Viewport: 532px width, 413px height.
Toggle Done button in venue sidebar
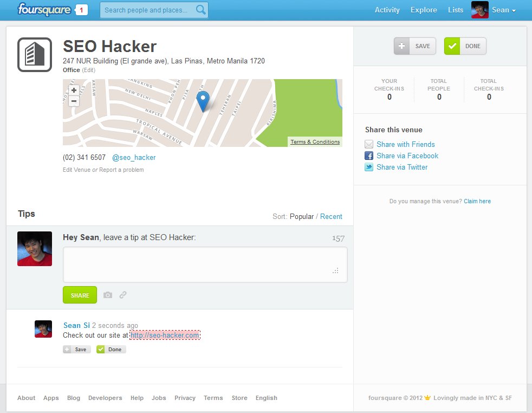[x=465, y=46]
